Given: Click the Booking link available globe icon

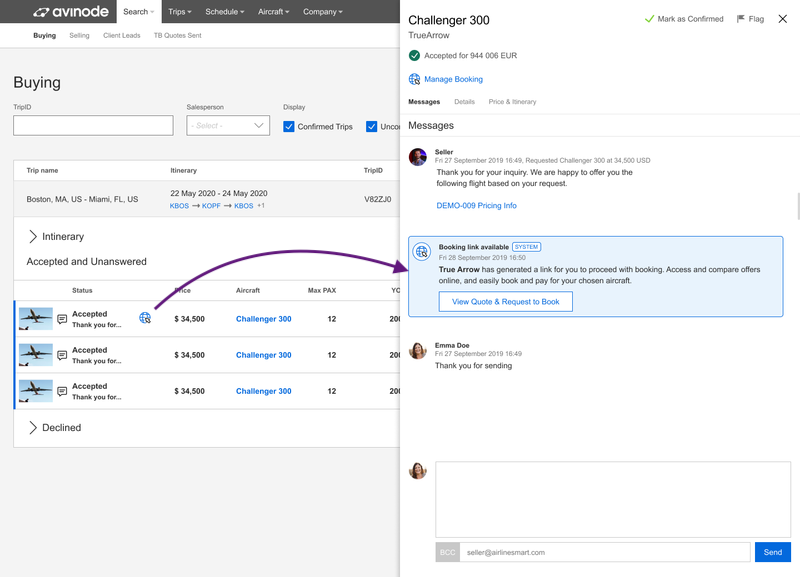Looking at the screenshot, I should (422, 252).
